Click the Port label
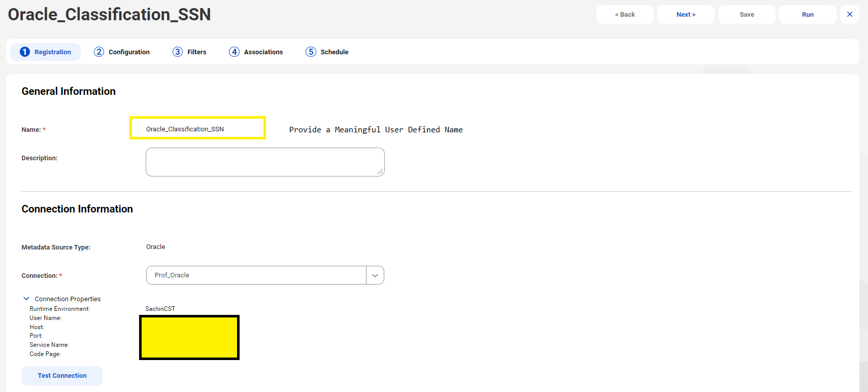The width and height of the screenshot is (868, 392). pos(36,336)
